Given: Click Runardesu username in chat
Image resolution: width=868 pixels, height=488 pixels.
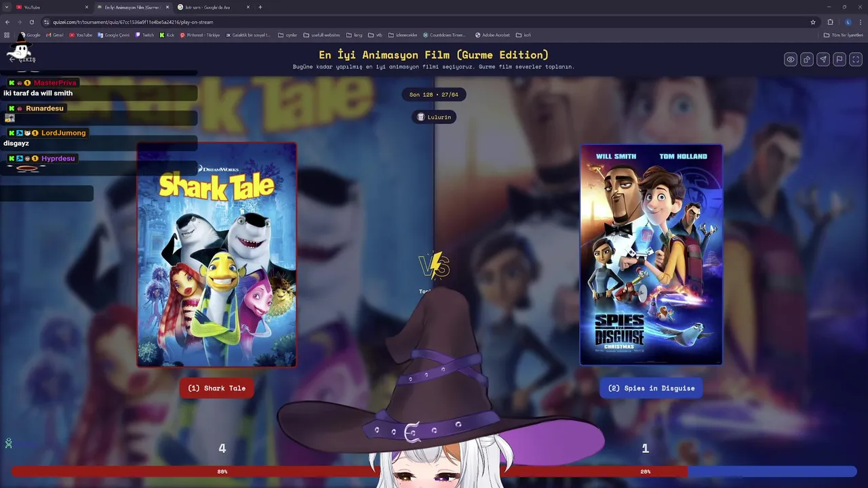Looking at the screenshot, I should 45,108.
